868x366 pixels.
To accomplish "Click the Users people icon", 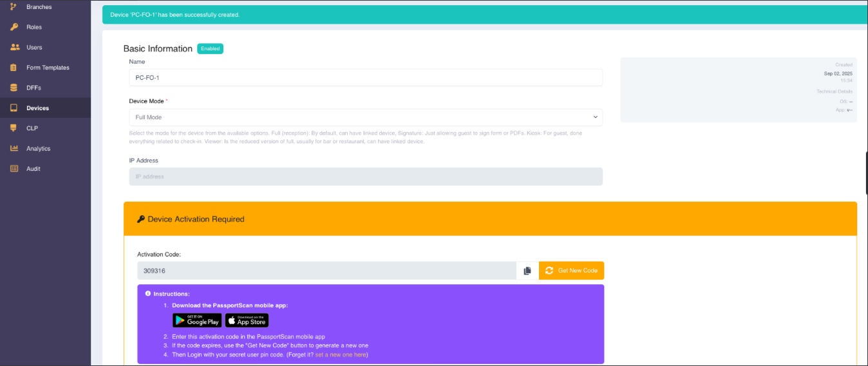I will click(14, 47).
